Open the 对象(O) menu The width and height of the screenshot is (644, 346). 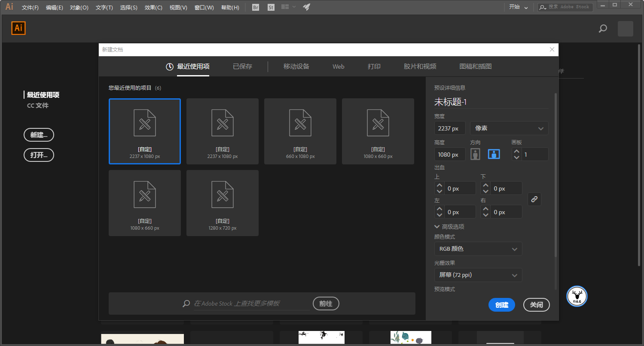point(79,7)
